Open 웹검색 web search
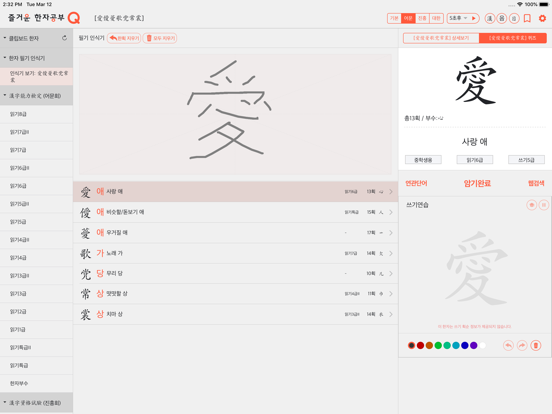This screenshot has height=414, width=552. [536, 183]
